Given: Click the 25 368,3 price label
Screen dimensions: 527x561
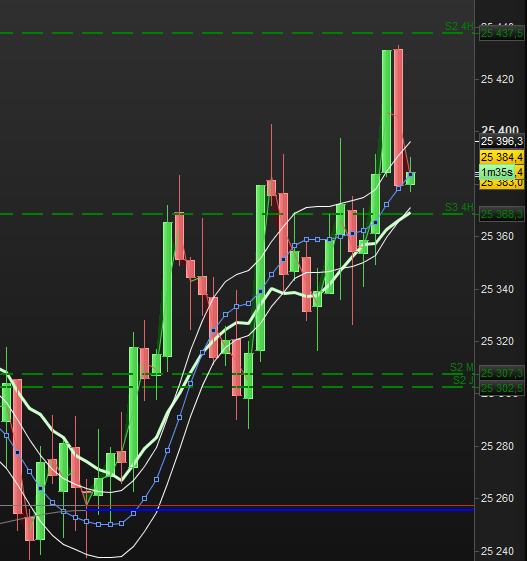Looking at the screenshot, I should [502, 214].
